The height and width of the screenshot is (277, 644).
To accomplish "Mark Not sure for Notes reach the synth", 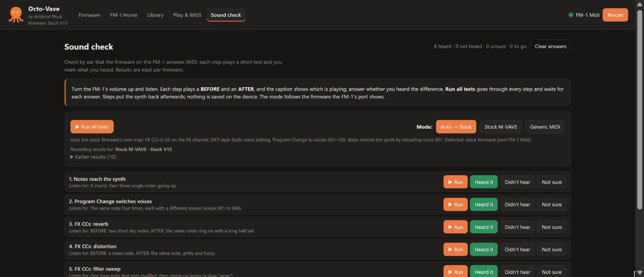I will pos(552,182).
